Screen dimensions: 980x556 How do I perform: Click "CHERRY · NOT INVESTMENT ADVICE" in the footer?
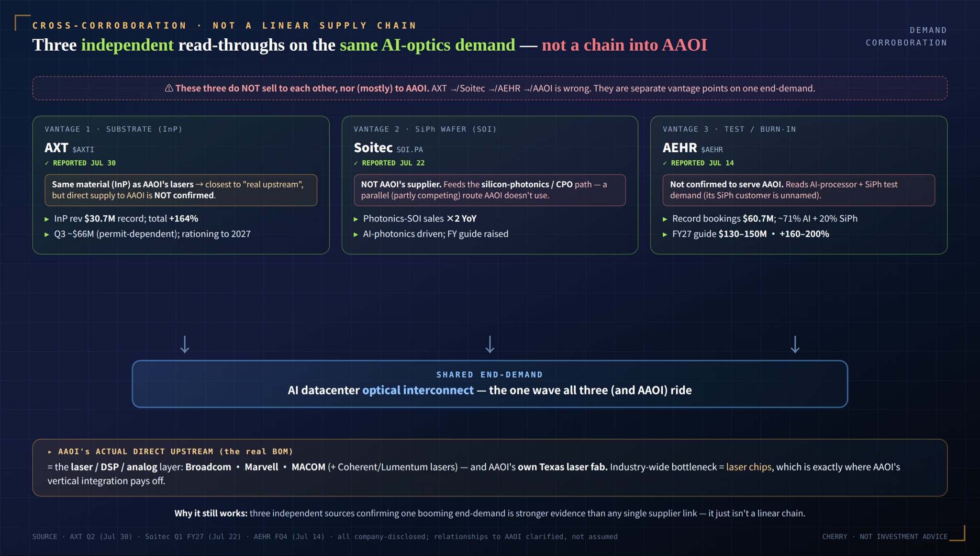[x=885, y=537]
